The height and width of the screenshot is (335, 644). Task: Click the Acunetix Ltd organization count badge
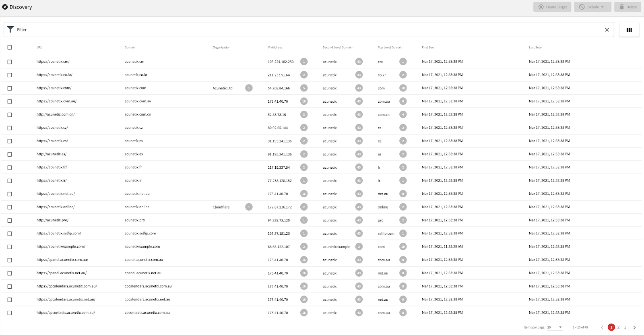[x=249, y=88]
